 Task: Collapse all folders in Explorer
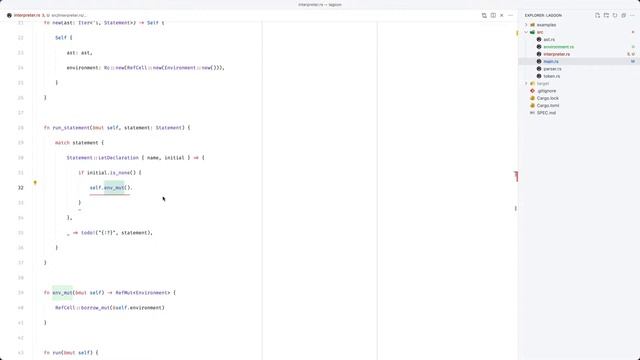(x=624, y=16)
